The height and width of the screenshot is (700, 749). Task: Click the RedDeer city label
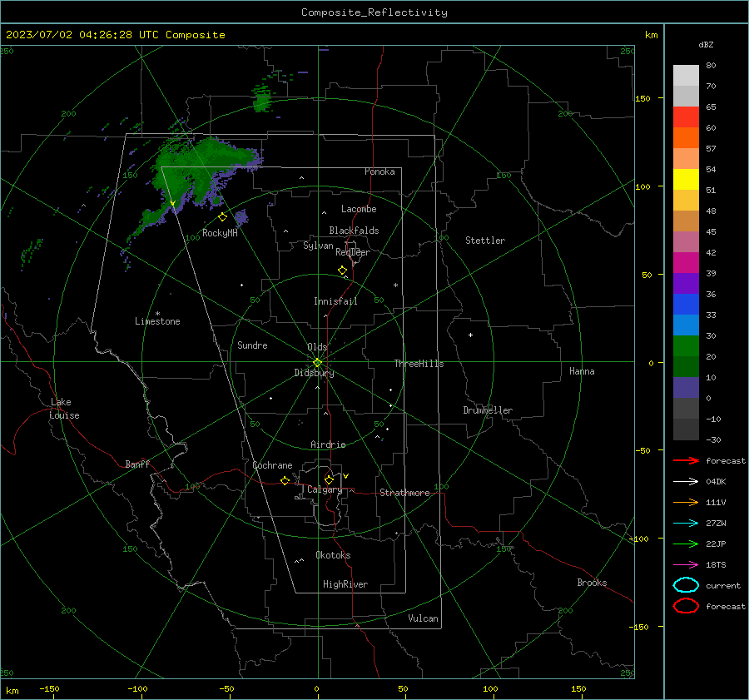[x=353, y=252]
